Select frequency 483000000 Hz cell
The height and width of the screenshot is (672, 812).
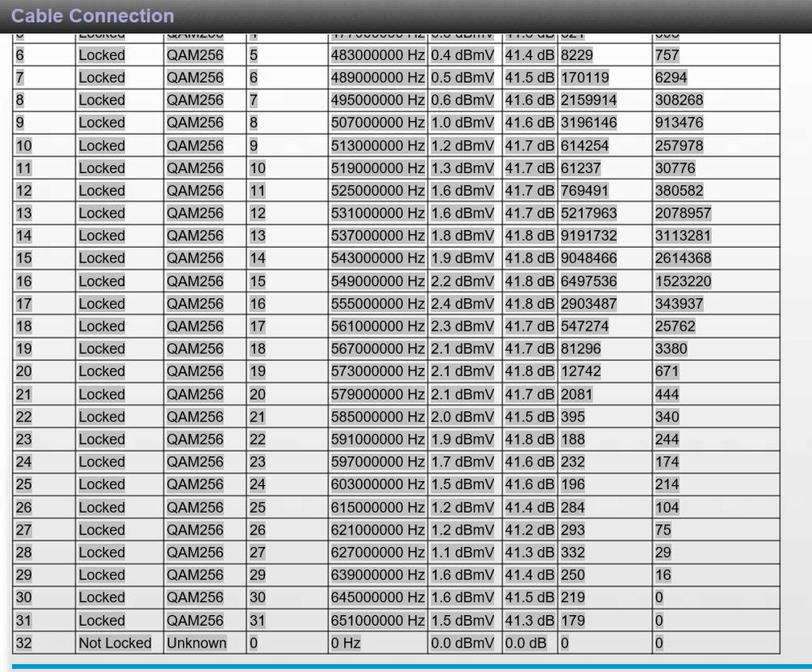pos(378,55)
